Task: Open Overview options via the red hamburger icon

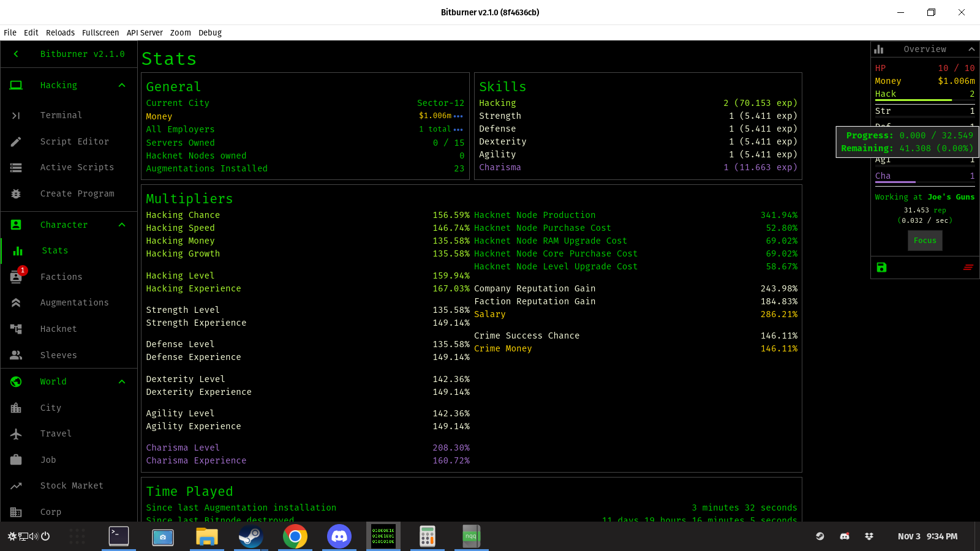Action: click(968, 268)
